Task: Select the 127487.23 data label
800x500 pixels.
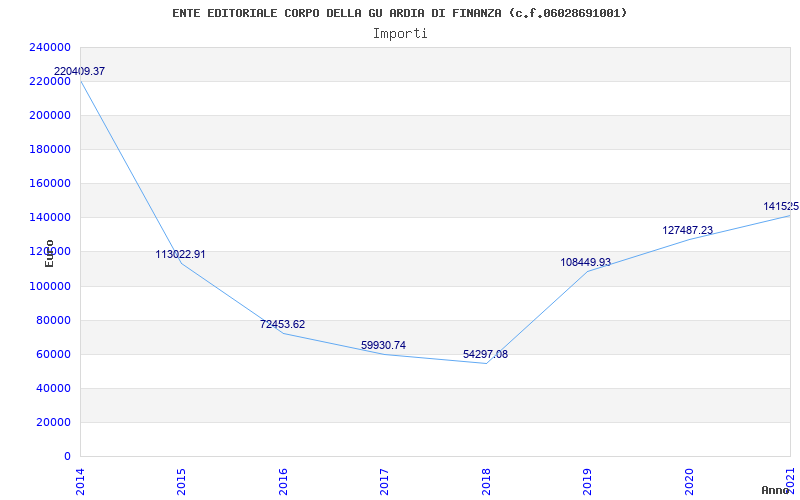Action: click(688, 230)
